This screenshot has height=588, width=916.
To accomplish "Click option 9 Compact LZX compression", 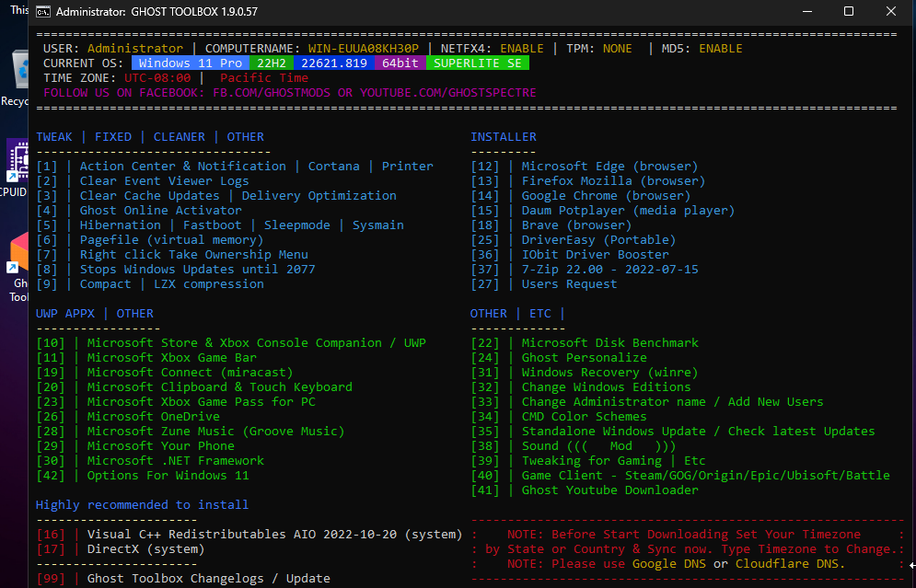I will click(x=150, y=283).
